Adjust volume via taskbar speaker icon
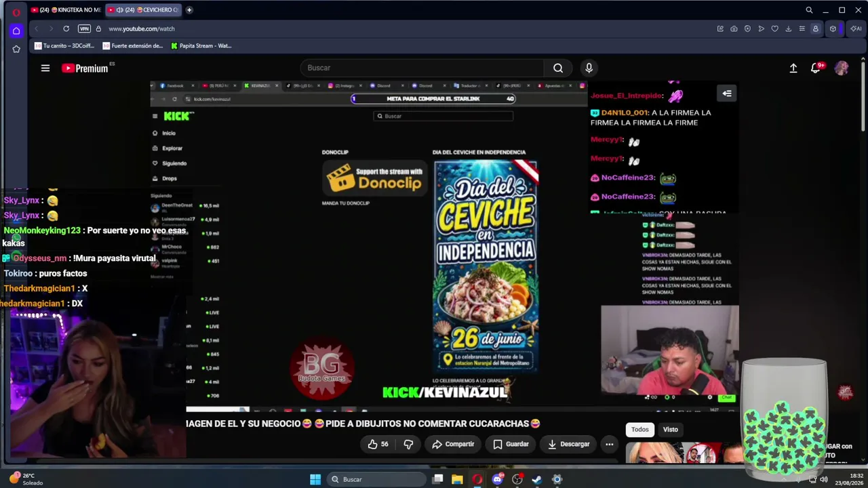This screenshot has width=868, height=488. pos(824,479)
